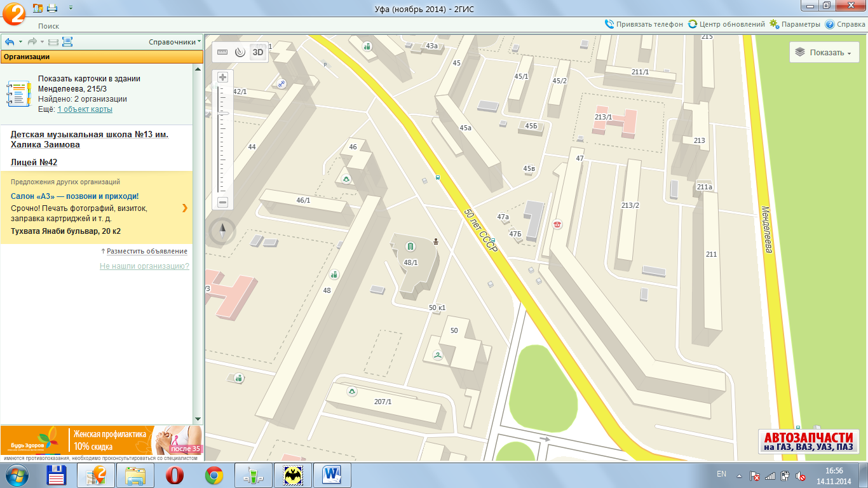The image size is (868, 488).
Task: Open the Поиск ribbon tab
Action: click(48, 26)
